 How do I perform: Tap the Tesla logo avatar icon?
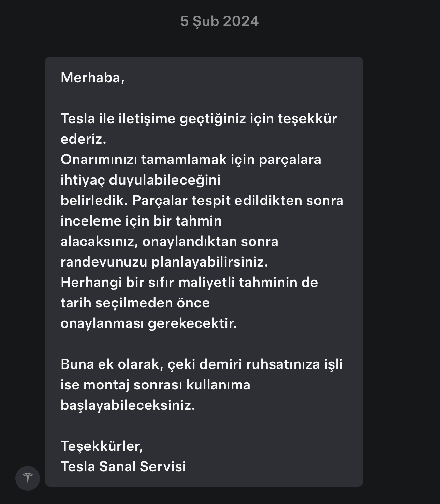coord(28,478)
